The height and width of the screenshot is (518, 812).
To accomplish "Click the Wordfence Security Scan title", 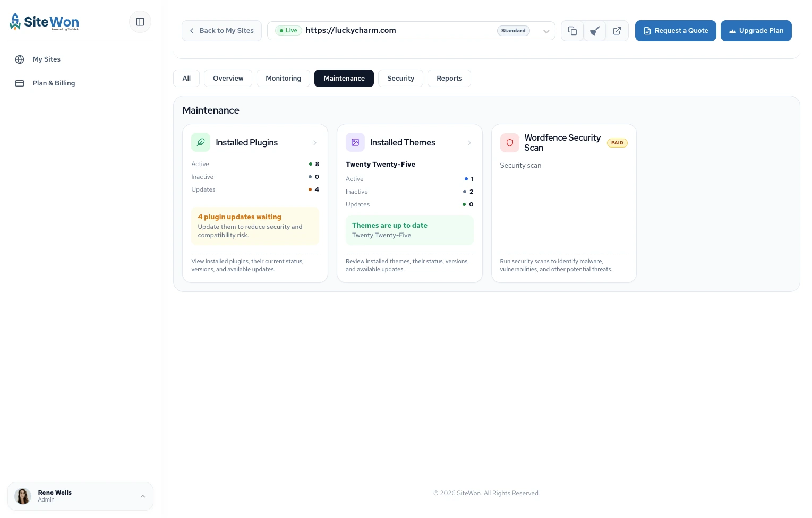I will [x=562, y=143].
